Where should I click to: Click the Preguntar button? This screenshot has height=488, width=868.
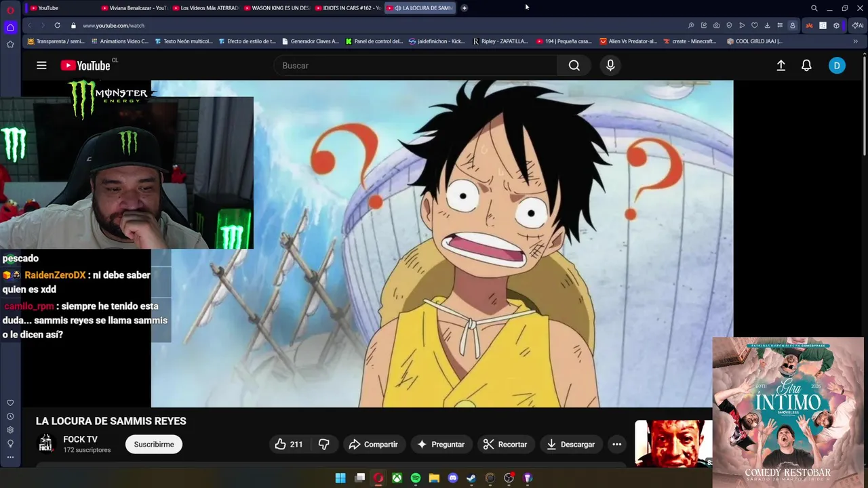pyautogui.click(x=441, y=444)
